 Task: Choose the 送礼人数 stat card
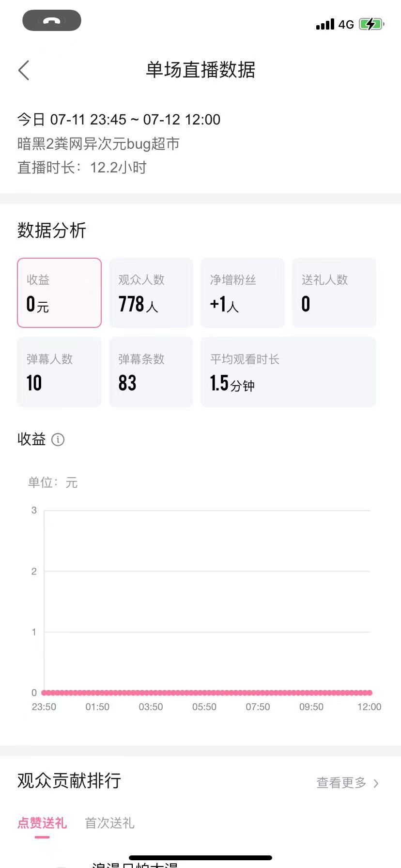334,293
